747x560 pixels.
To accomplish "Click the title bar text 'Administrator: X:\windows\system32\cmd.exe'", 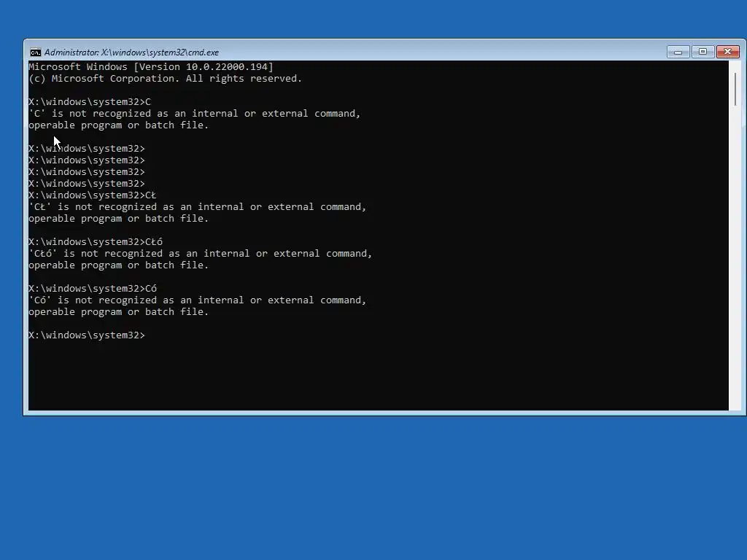I will (x=131, y=52).
